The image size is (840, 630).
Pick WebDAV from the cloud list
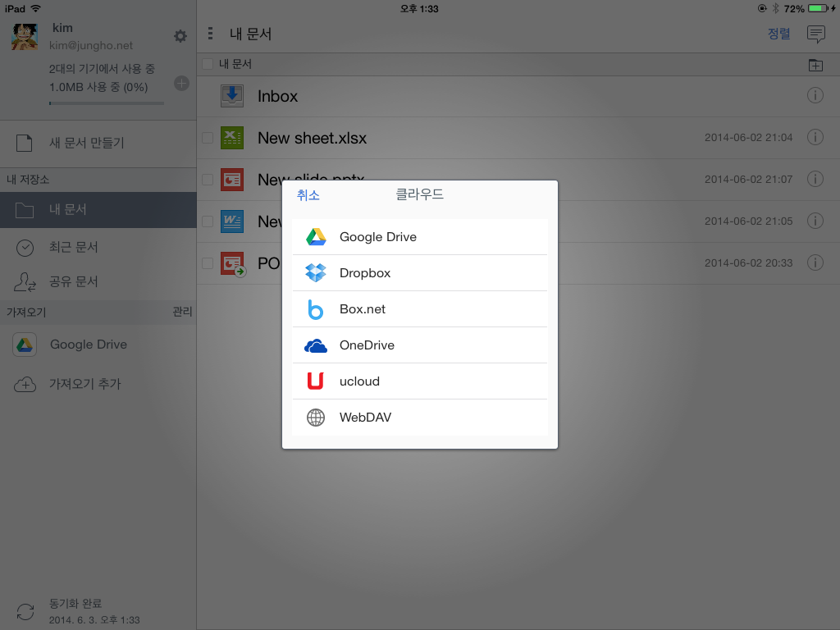[x=420, y=418]
